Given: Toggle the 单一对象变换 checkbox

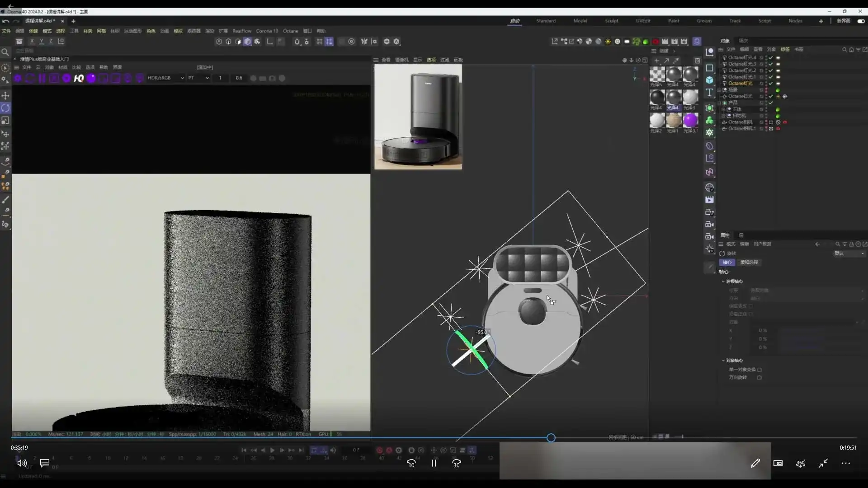Looking at the screenshot, I should (759, 370).
